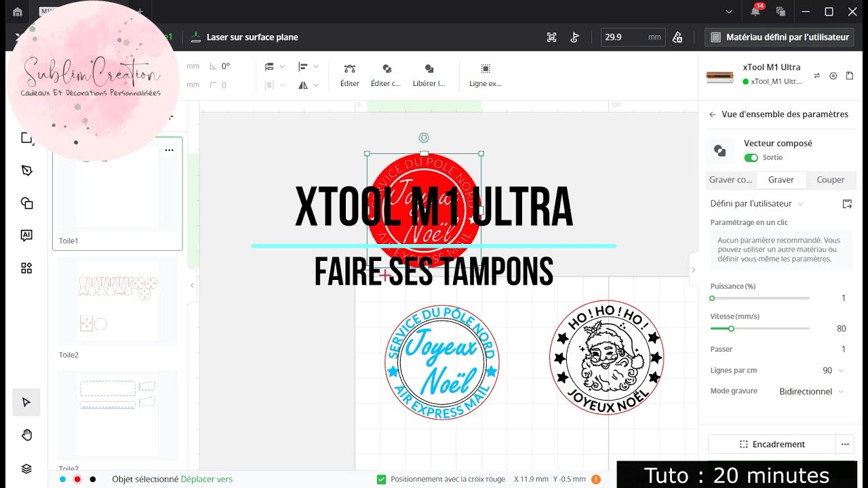Switch to Graver co... tab

click(730, 180)
